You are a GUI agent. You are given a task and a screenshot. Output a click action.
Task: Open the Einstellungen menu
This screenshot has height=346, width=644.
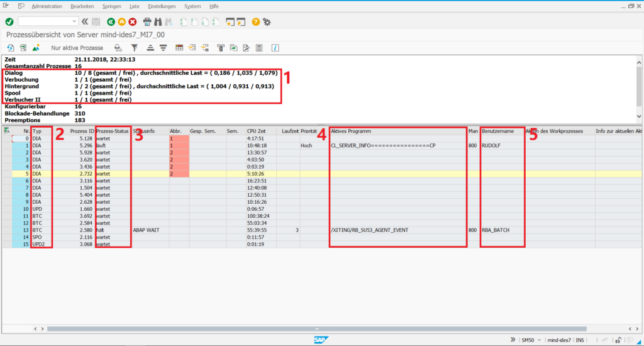[x=161, y=6]
